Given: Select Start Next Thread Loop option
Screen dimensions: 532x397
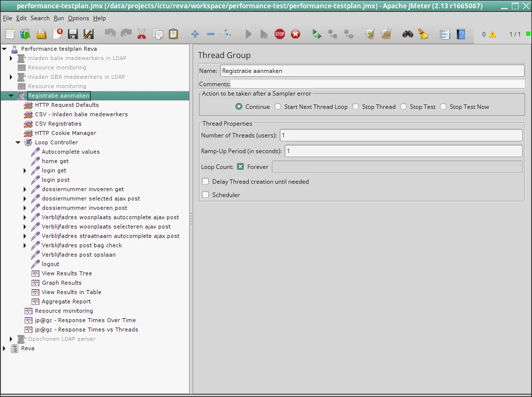Looking at the screenshot, I should [x=278, y=106].
